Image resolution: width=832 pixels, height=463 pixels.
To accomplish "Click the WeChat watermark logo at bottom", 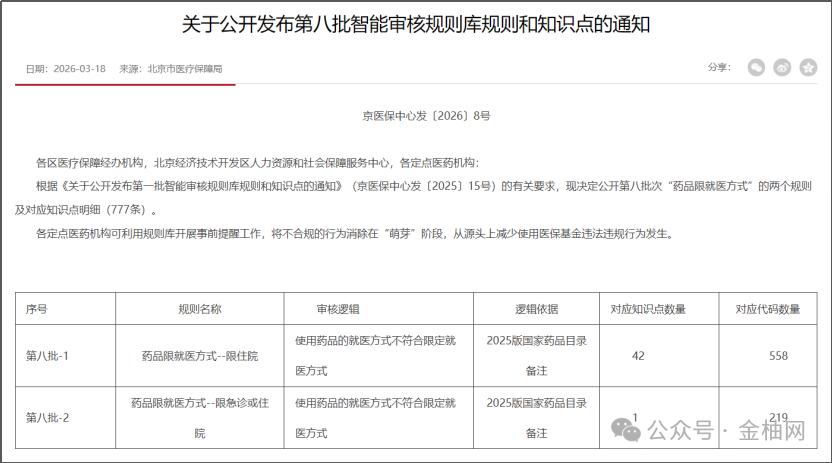I will pos(629,430).
